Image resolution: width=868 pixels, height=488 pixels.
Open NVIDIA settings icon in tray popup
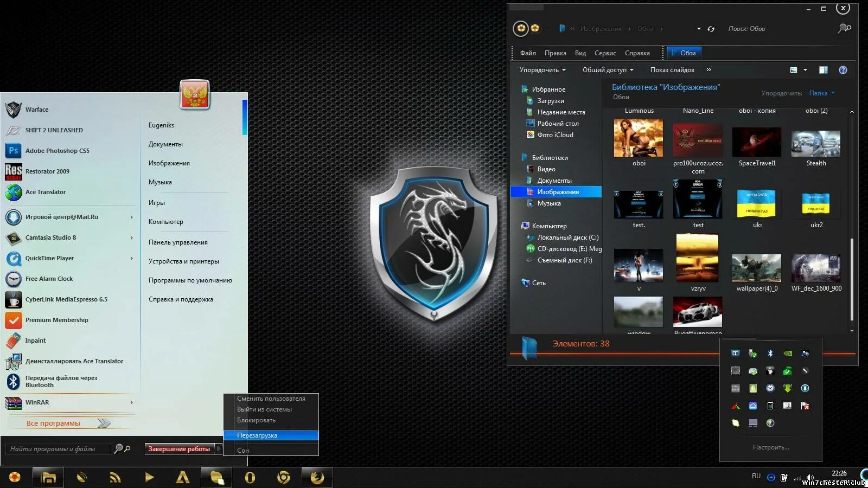click(x=788, y=353)
